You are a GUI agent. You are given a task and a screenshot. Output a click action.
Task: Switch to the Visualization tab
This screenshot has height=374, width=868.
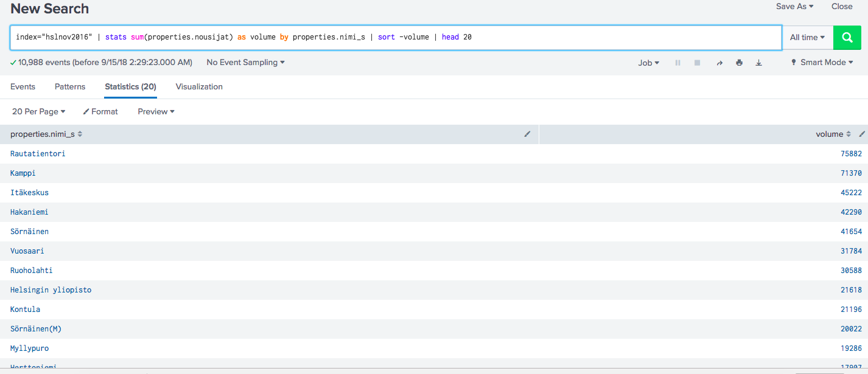198,86
